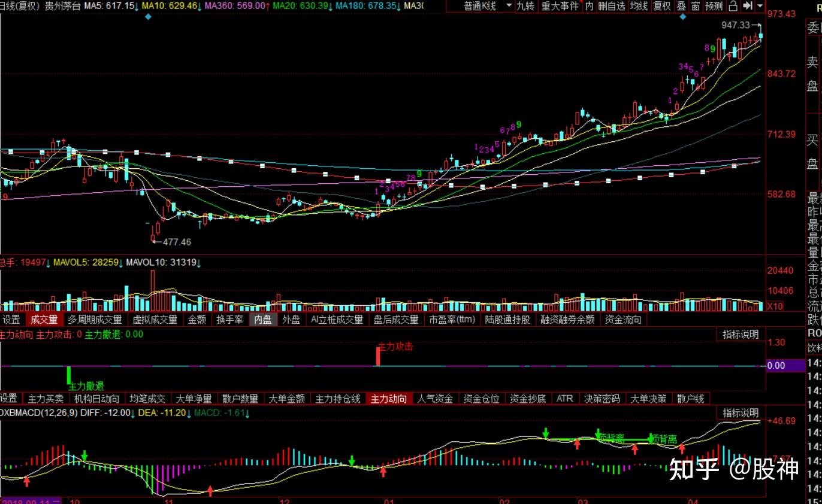This screenshot has width=822, height=504.
Task: Select the 机构日动向 tab
Action: 96,399
